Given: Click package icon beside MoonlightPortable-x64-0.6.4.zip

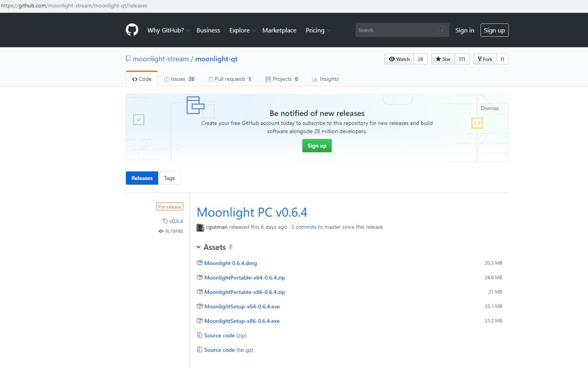Looking at the screenshot, I should tap(200, 277).
